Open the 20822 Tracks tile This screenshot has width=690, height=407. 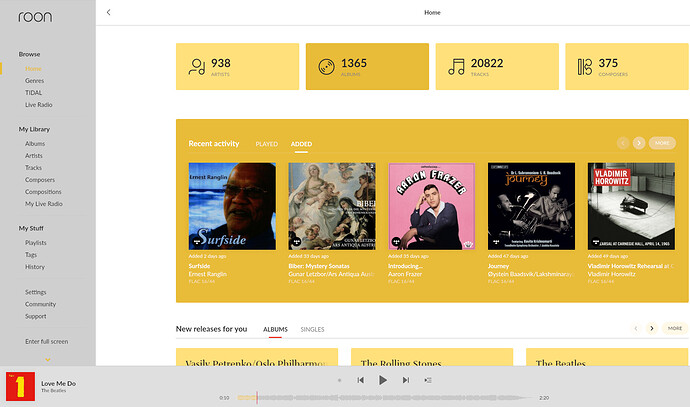tap(497, 66)
